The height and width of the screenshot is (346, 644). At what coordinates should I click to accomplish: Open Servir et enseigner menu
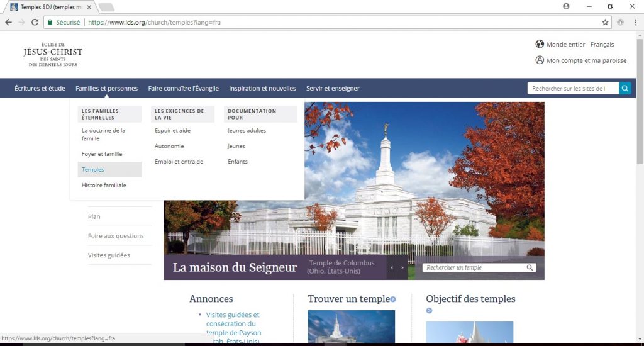click(x=333, y=88)
